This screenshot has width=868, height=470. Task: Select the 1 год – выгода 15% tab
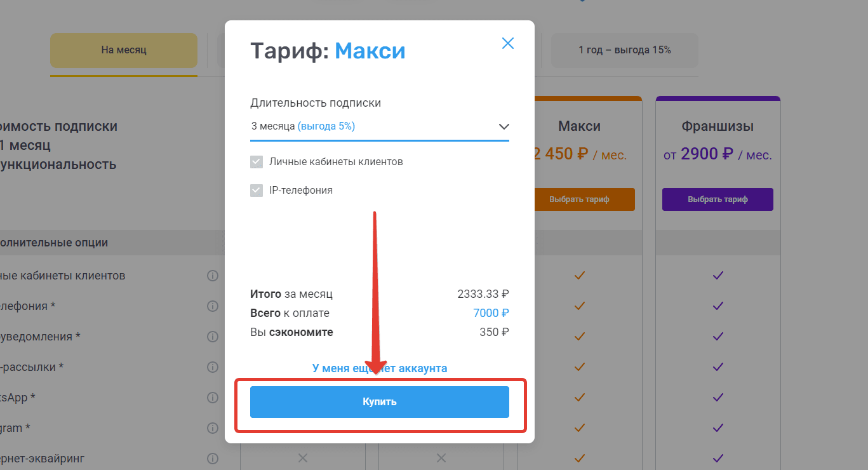624,50
